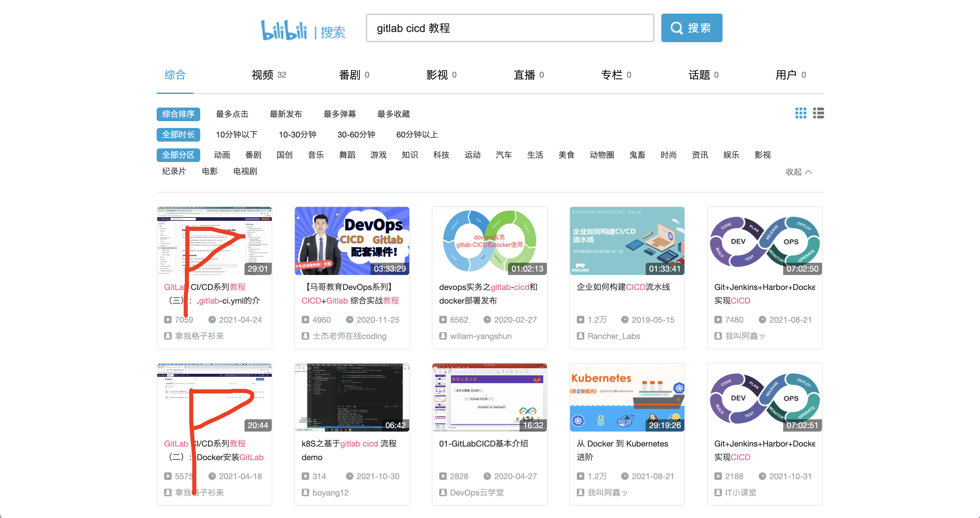Open the 专栏 tab

(616, 75)
